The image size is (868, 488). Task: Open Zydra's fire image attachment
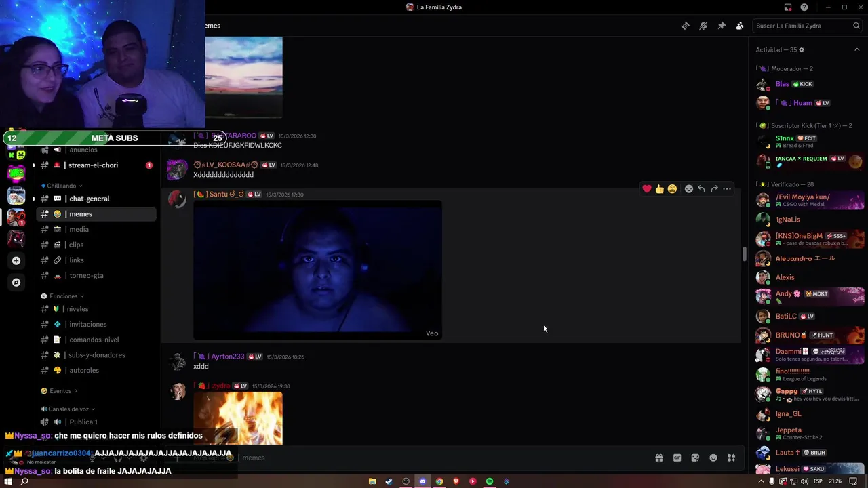[238, 418]
